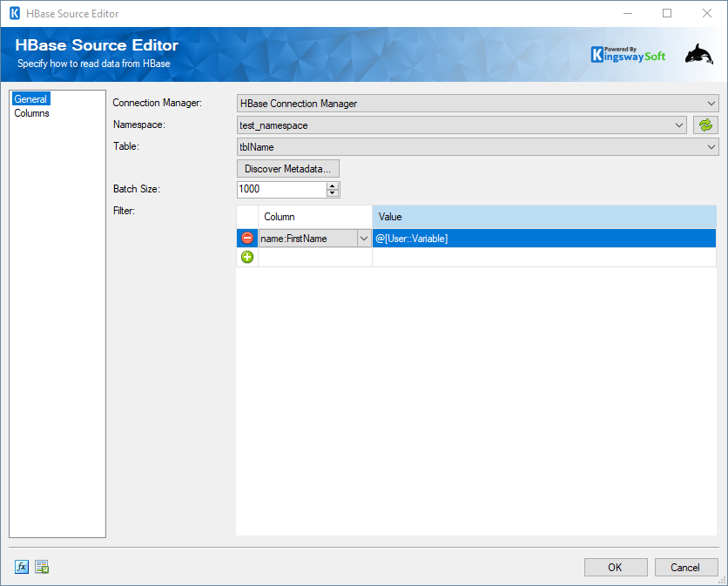Decrement Batch Size with down arrow
The width and height of the screenshot is (728, 586).
(332, 192)
